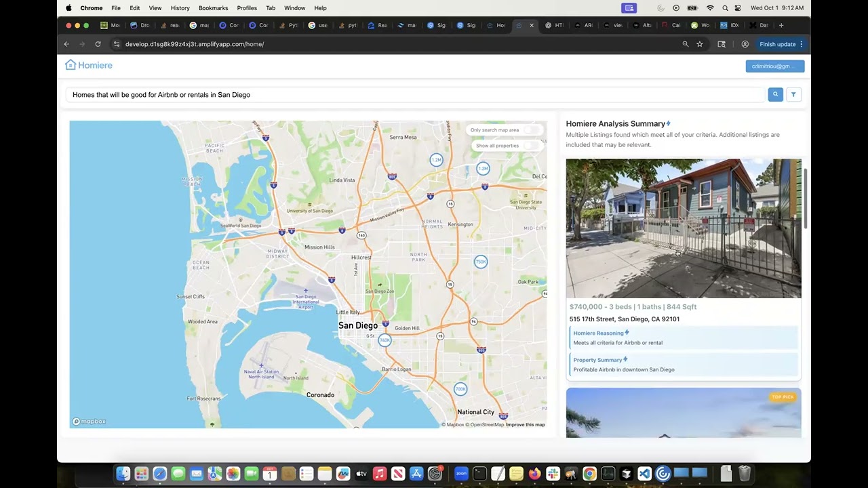Screen dimensions: 868x488
Task: Open Slack from the dock
Action: click(553, 474)
